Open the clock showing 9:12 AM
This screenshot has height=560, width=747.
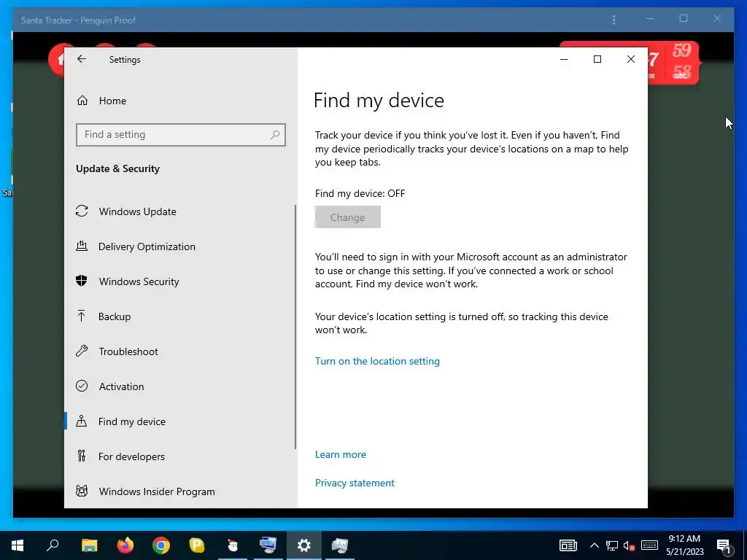click(684, 545)
